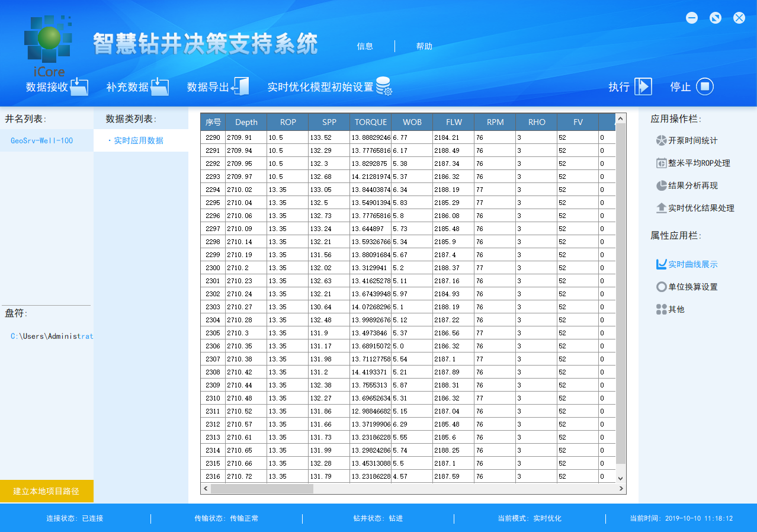This screenshot has width=757, height=532.
Task: Click 补充数据 label
Action: (x=127, y=87)
